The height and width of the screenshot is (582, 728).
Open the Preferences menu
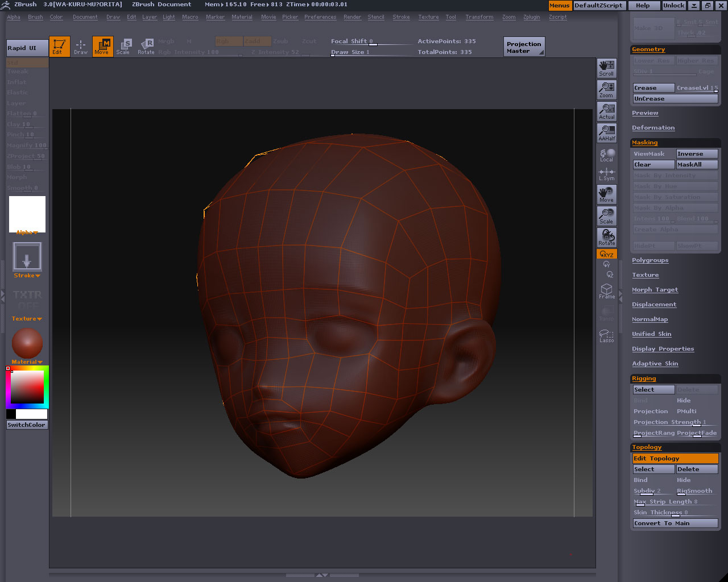[320, 17]
